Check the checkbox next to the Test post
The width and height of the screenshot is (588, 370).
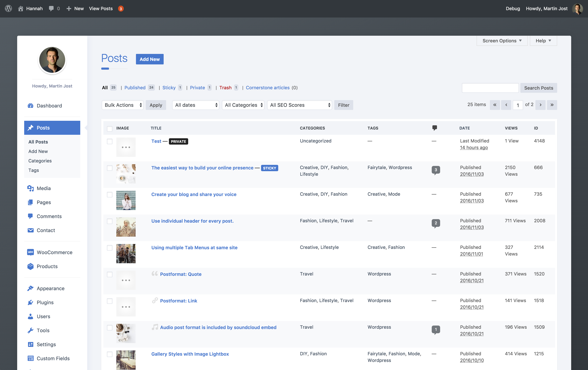(x=110, y=141)
